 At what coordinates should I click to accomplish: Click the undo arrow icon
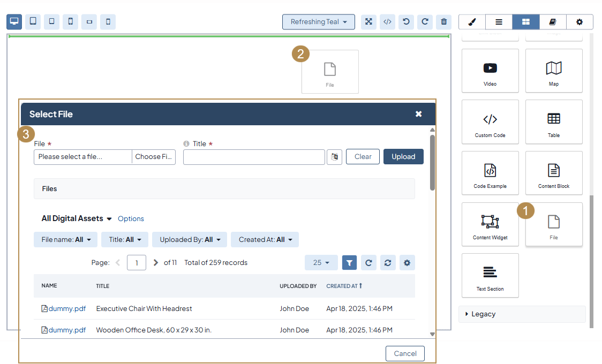pos(406,22)
